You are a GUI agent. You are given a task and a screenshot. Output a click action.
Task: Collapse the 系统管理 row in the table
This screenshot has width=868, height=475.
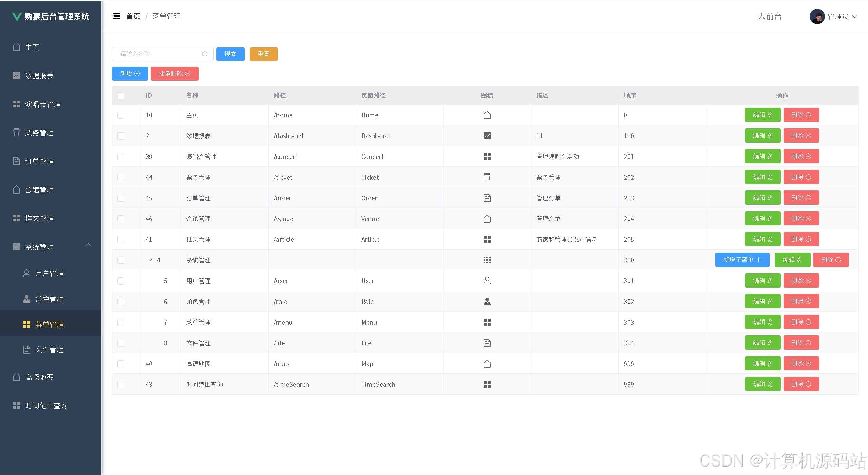click(x=150, y=260)
